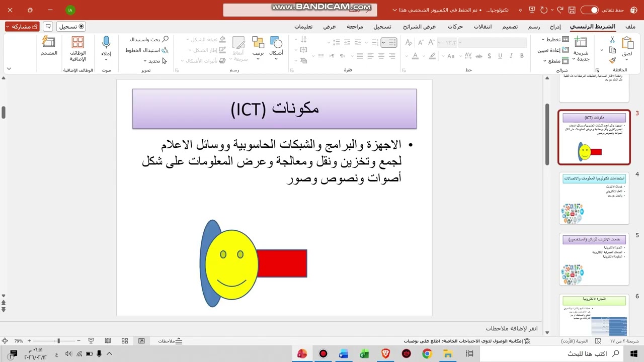Open Add-ins (الوظائف الإضافية) icon
Image resolution: width=644 pixels, height=362 pixels.
(77, 42)
